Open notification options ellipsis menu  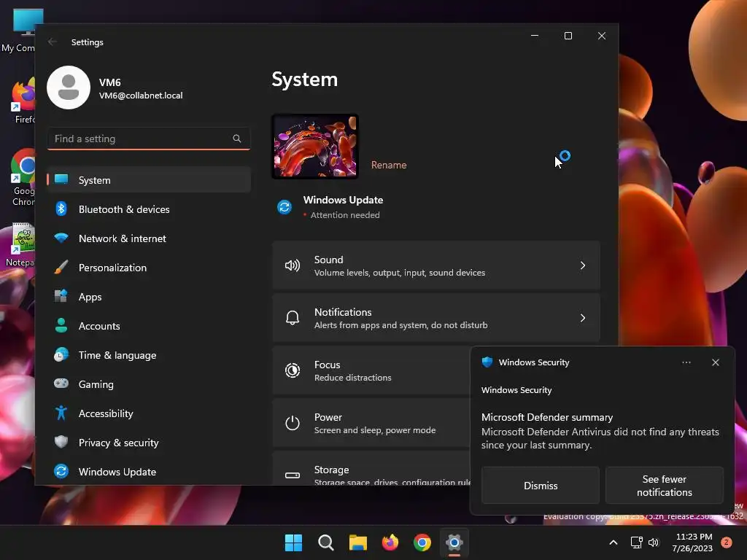pyautogui.click(x=686, y=362)
